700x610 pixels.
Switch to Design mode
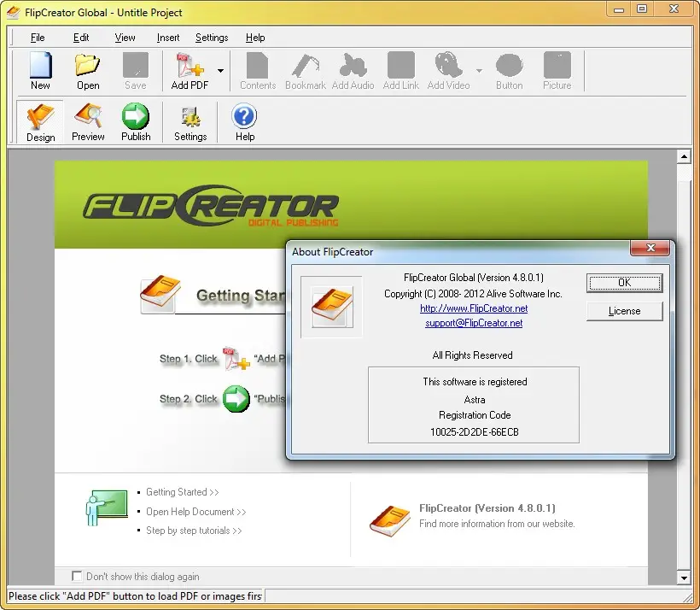[41, 122]
